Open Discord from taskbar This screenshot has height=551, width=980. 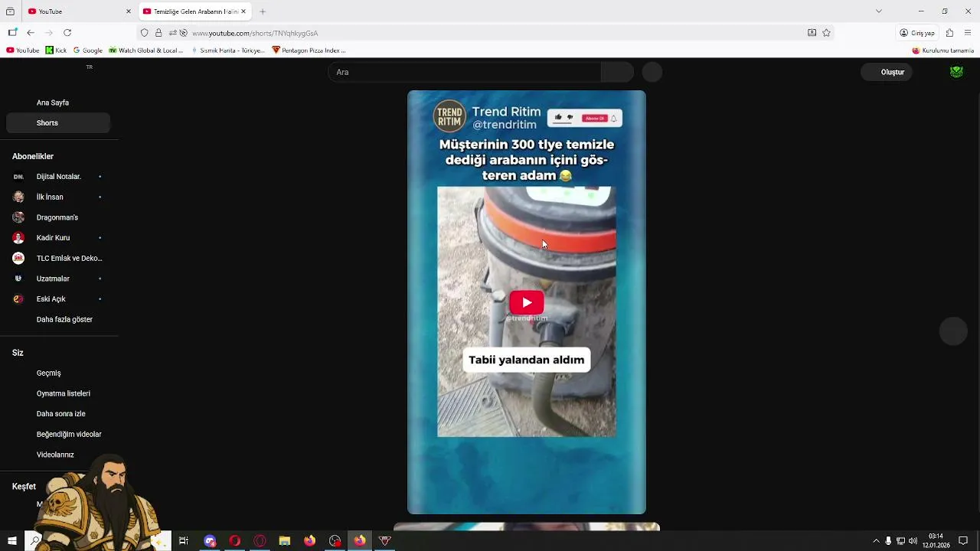210,541
